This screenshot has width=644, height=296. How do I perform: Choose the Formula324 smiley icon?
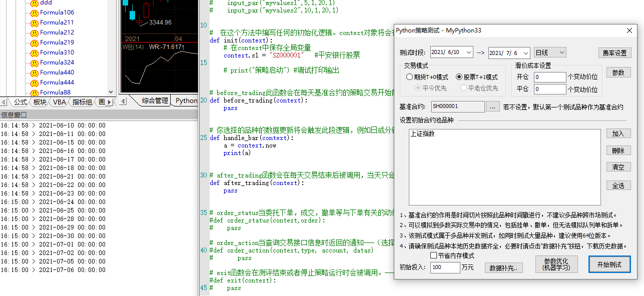coord(34,63)
